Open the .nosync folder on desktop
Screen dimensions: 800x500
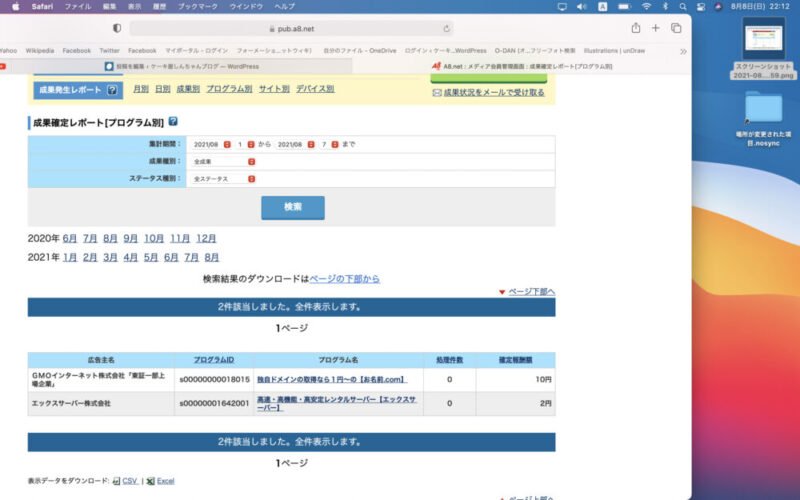[767, 116]
